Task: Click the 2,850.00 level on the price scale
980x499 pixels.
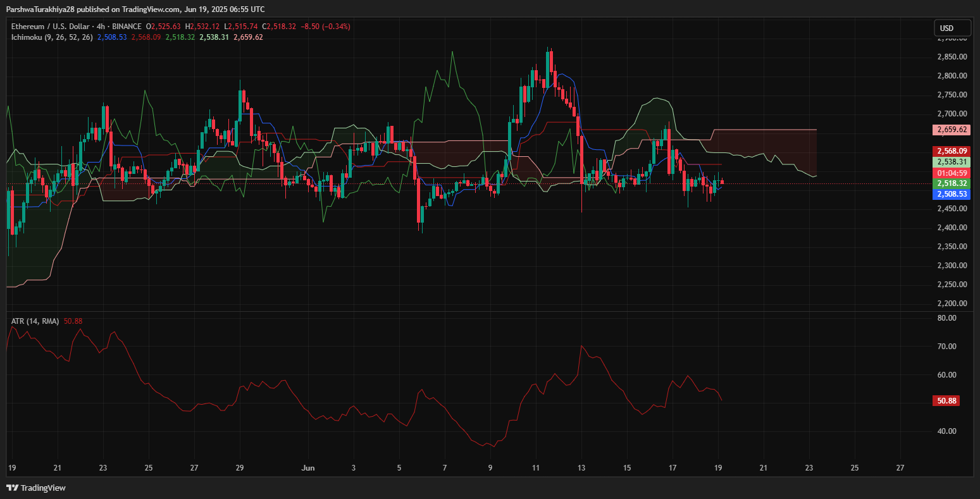Action: [952, 57]
